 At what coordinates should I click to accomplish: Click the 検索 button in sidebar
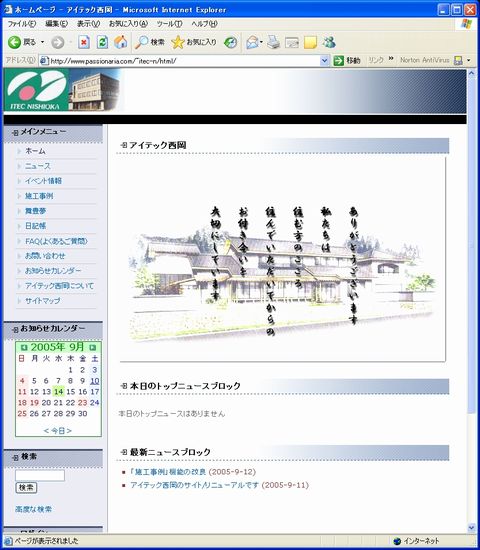[x=26, y=488]
